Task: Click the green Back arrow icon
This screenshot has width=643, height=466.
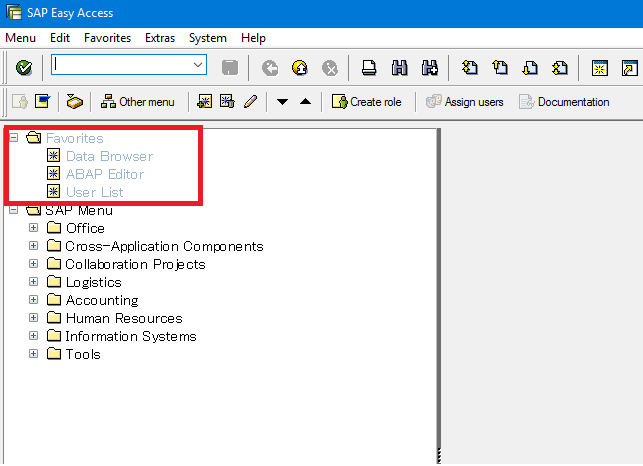Action: pos(270,68)
